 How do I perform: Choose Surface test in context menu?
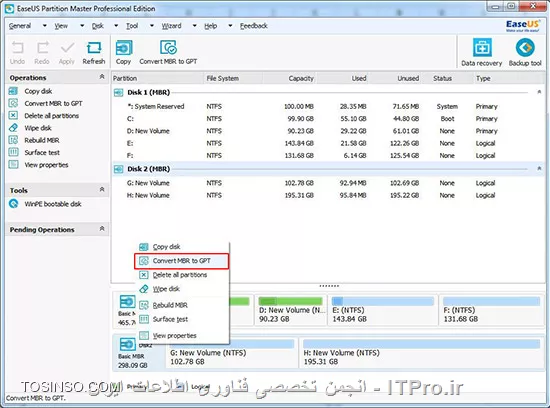[182, 319]
